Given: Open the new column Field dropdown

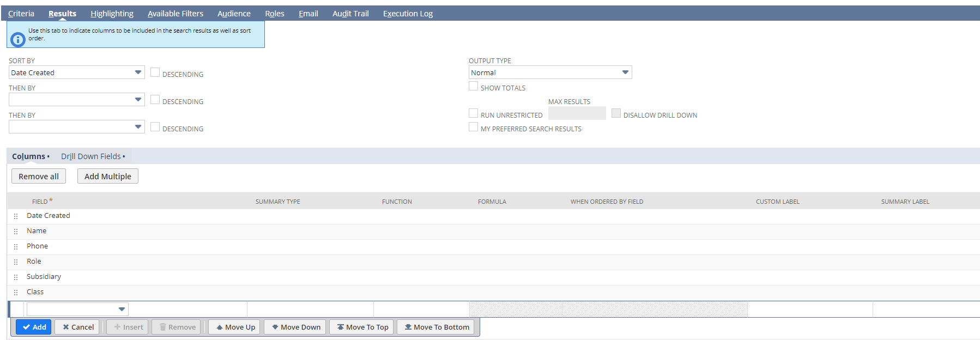Looking at the screenshot, I should point(77,309).
